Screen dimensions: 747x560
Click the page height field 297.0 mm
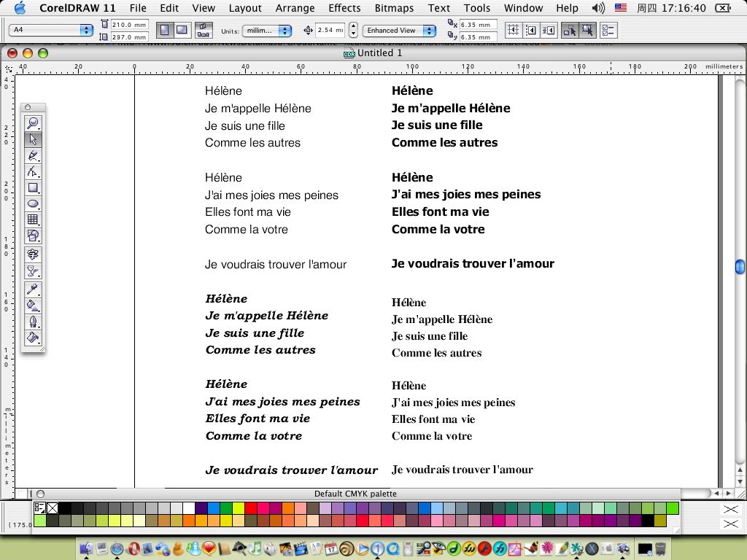point(130,36)
